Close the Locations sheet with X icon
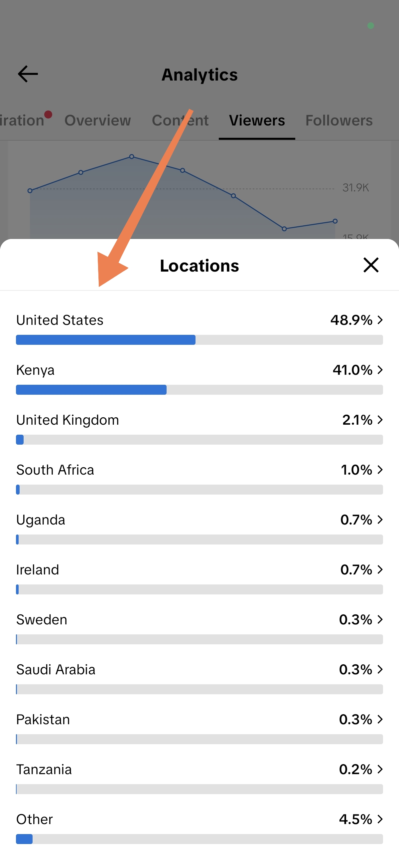The image size is (399, 868). point(371,265)
